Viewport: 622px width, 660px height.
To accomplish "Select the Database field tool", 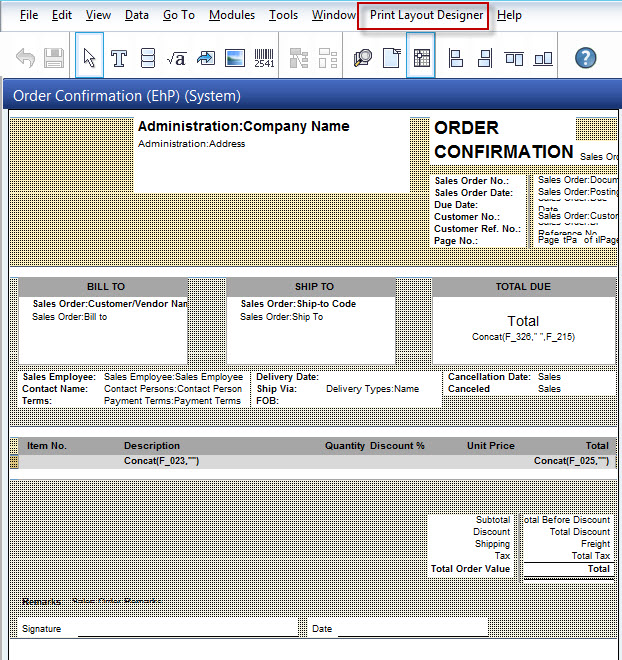I will (x=148, y=58).
